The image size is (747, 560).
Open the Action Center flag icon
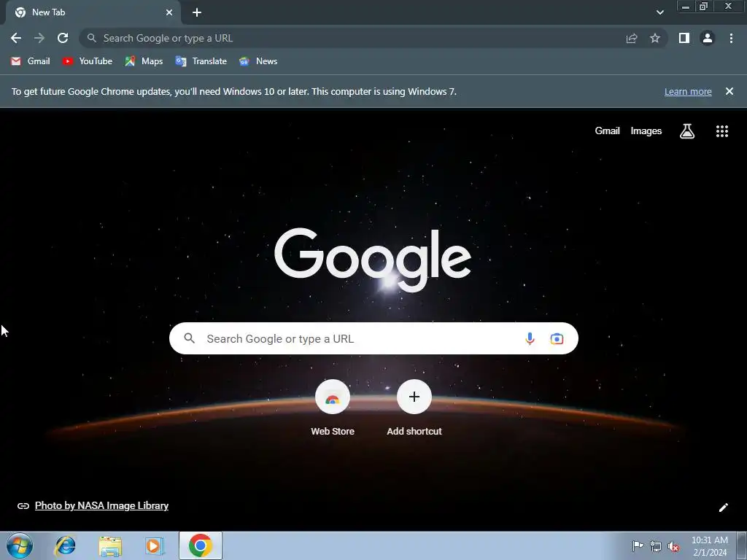tap(638, 545)
